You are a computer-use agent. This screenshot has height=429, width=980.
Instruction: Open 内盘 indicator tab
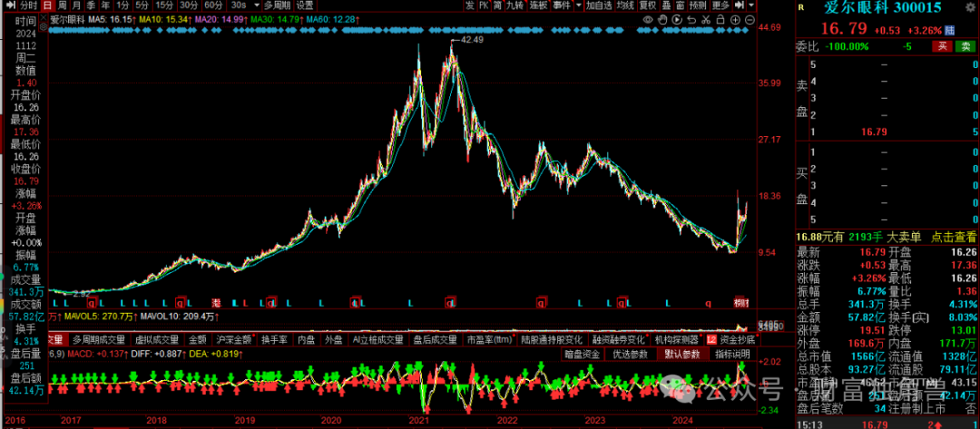click(x=307, y=340)
